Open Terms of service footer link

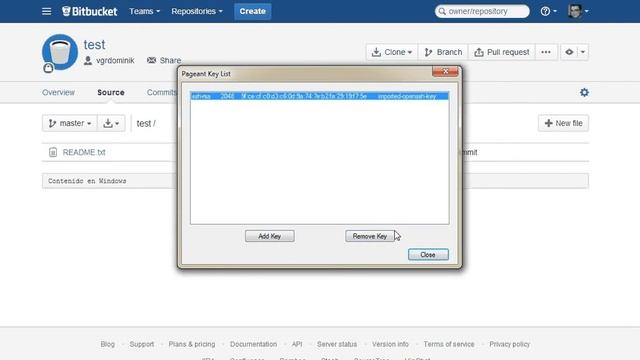(x=449, y=344)
